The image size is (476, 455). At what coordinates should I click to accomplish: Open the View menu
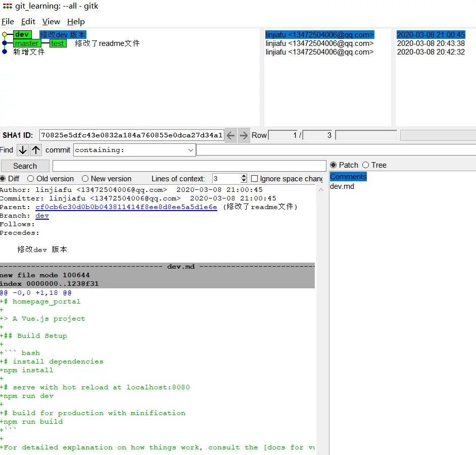pos(51,22)
